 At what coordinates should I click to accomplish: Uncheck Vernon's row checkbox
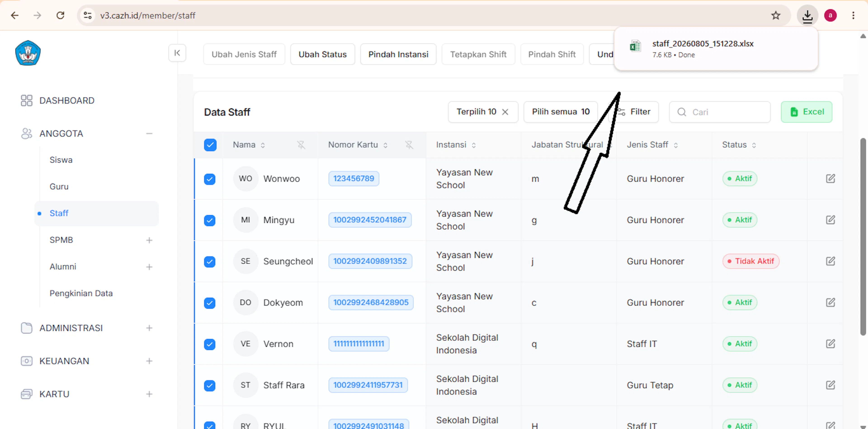tap(210, 344)
